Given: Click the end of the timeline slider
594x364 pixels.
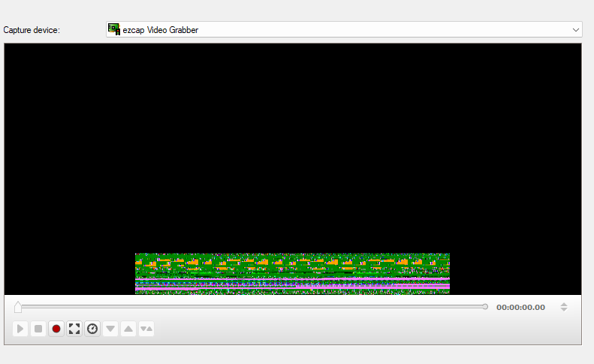Looking at the screenshot, I should pyautogui.click(x=485, y=307).
